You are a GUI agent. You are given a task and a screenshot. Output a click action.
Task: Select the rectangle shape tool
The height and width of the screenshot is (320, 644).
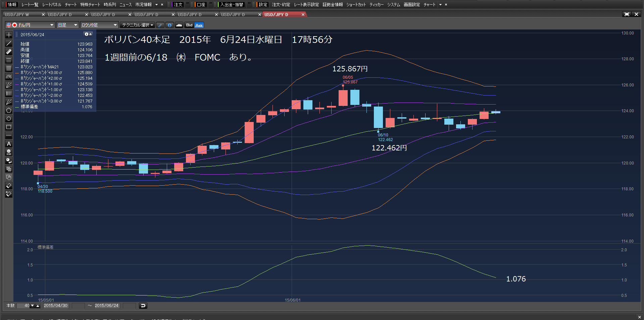pos(9,127)
